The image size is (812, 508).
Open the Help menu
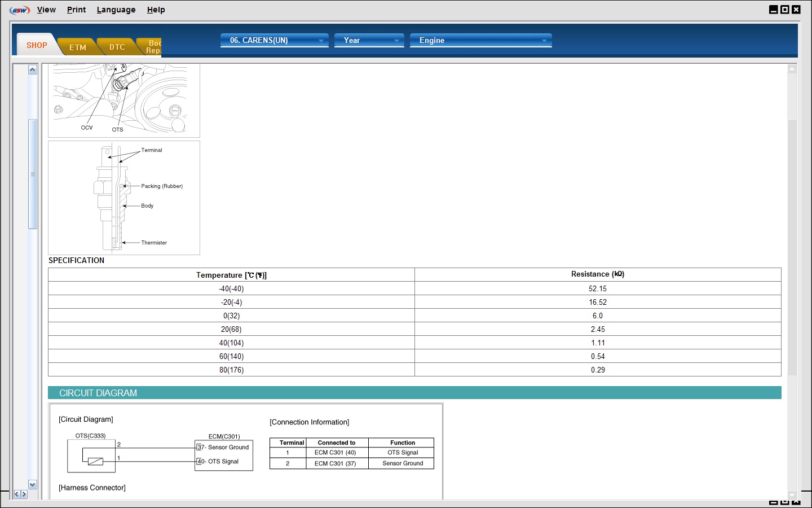pyautogui.click(x=156, y=10)
